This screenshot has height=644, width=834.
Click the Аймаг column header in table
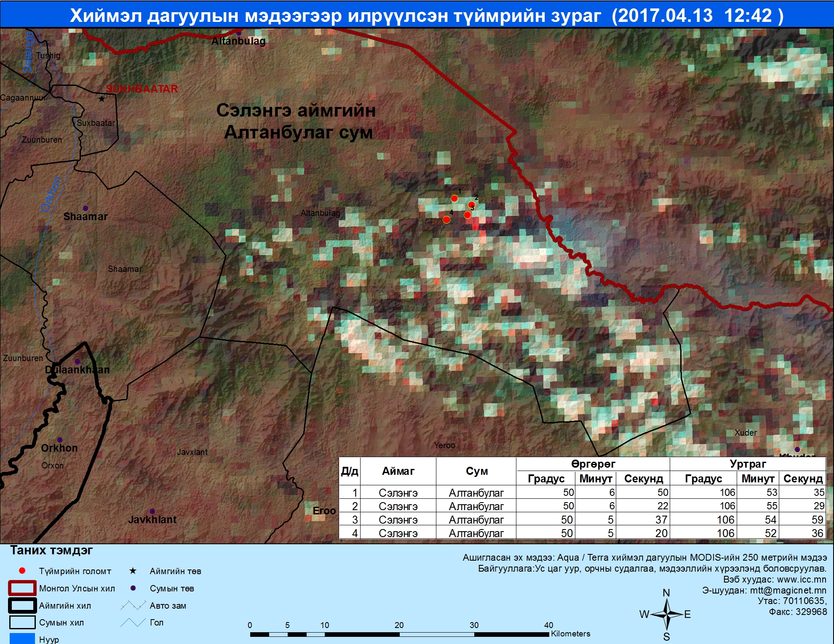(398, 471)
